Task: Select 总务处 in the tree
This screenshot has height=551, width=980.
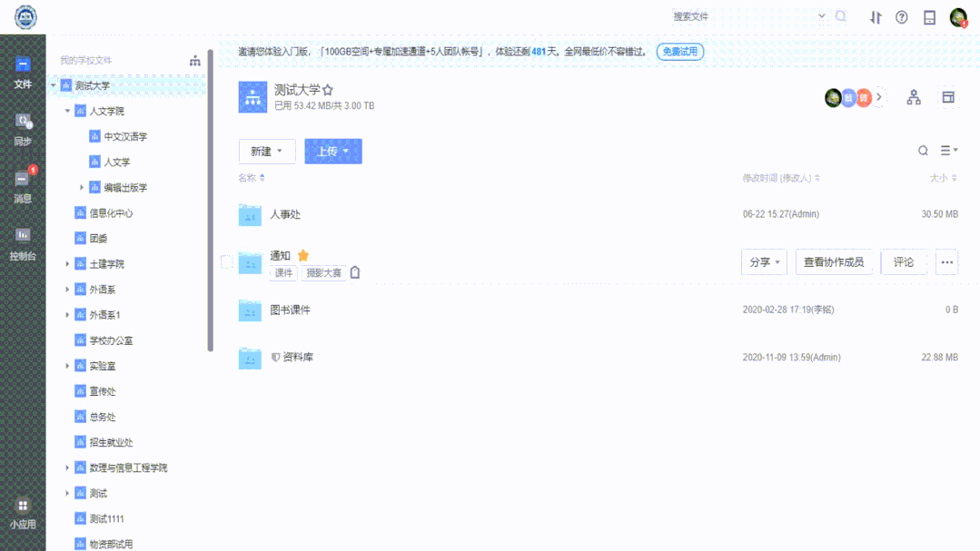Action: (x=103, y=418)
